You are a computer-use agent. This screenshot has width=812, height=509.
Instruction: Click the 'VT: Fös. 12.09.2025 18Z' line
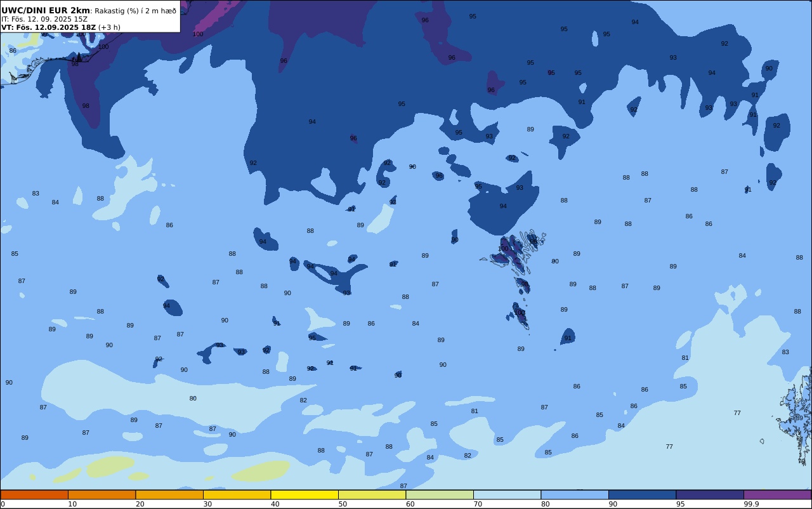[x=48, y=27]
